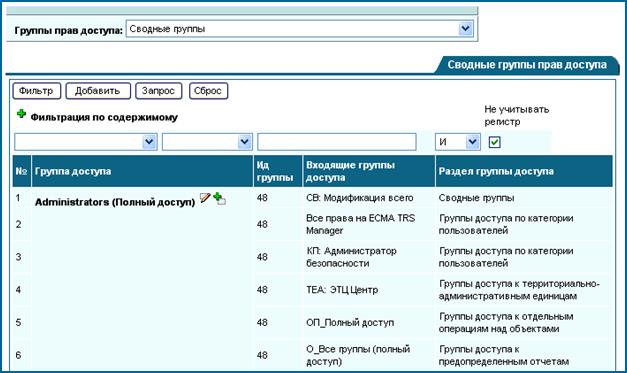Sort by Ид группы column header
This screenshot has width=627, height=373.
278,171
